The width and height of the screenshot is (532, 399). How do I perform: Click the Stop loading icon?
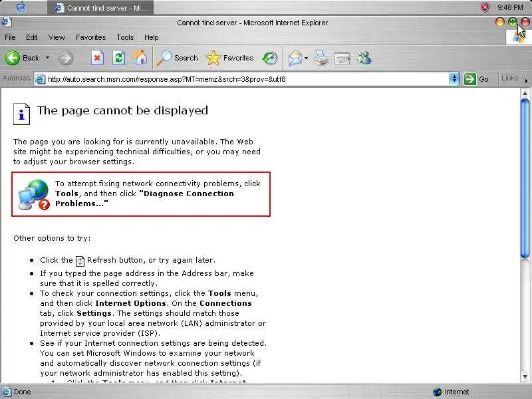[97, 58]
